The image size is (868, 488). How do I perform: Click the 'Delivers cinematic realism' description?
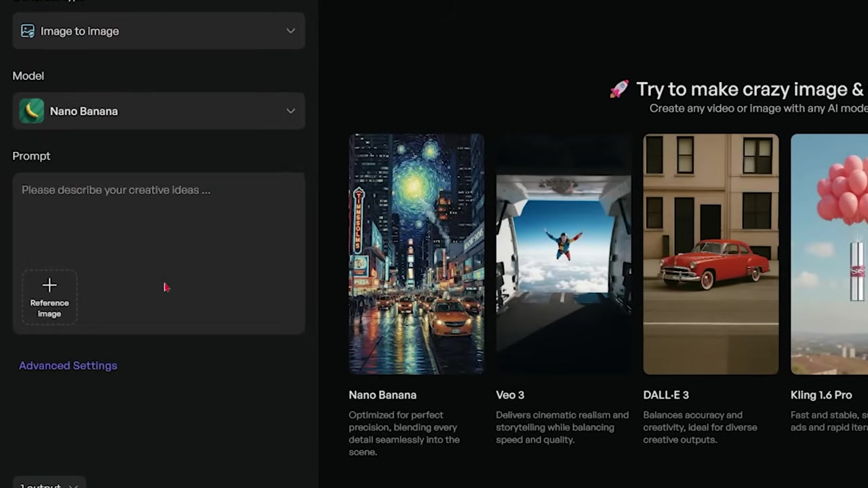(562, 427)
